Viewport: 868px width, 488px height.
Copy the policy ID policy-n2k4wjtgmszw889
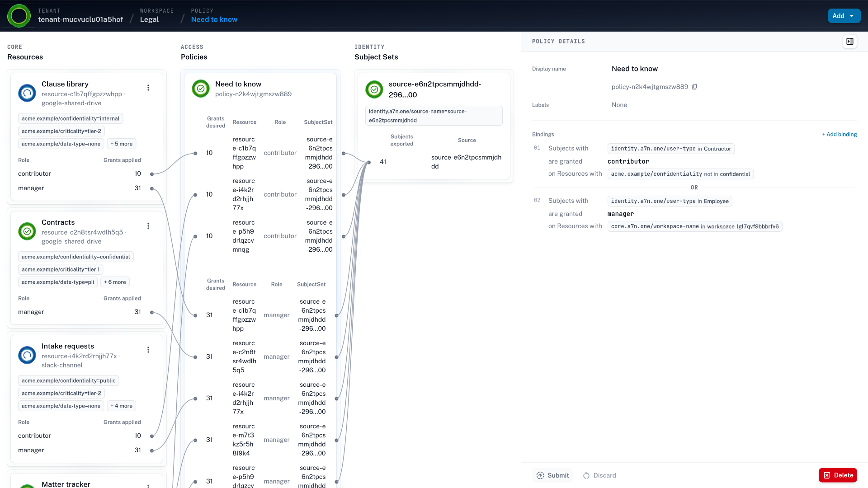pos(695,87)
